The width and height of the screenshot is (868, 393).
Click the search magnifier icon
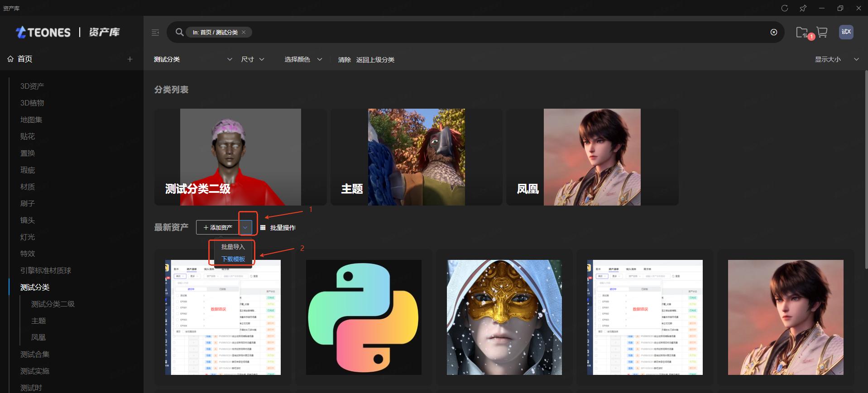(x=180, y=32)
